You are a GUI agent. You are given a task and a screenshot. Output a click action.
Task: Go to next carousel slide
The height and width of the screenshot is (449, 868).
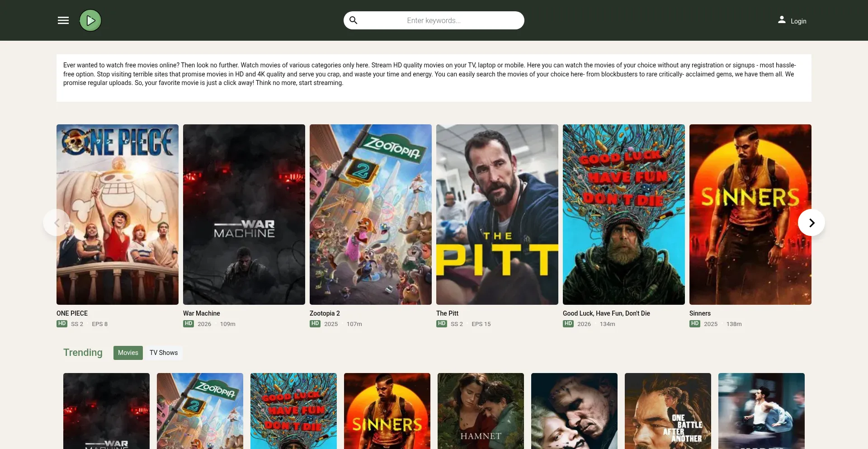click(x=811, y=222)
